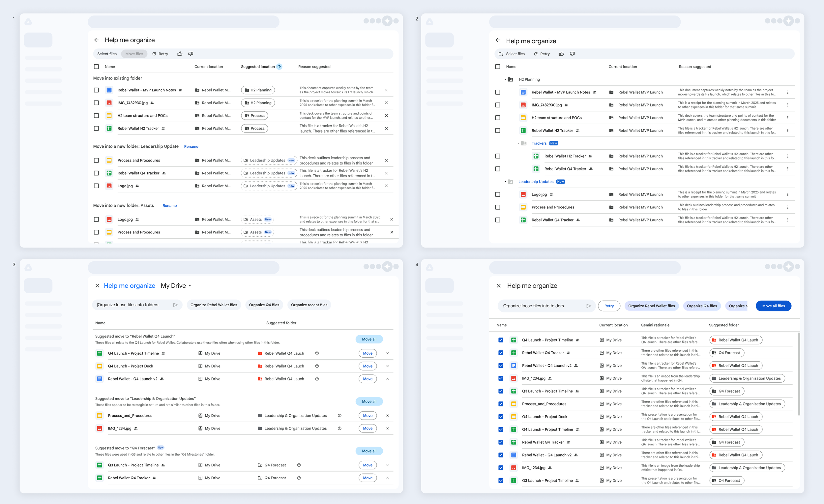Viewport: 824px width, 504px height.
Task: Click the Gemini sparkle icon in top right
Action: (387, 21)
